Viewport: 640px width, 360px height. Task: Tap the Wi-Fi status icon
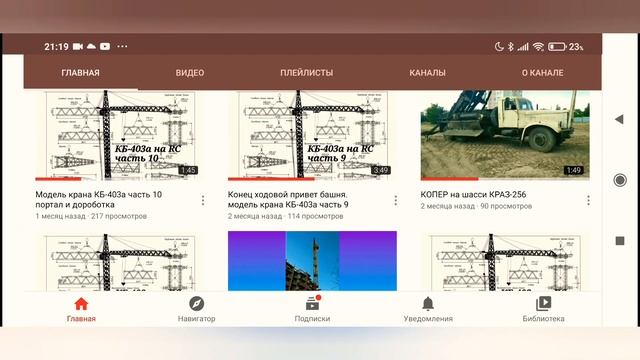[538, 47]
